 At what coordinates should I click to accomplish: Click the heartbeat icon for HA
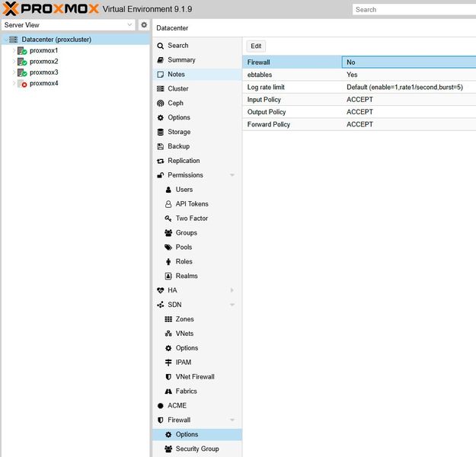point(160,290)
